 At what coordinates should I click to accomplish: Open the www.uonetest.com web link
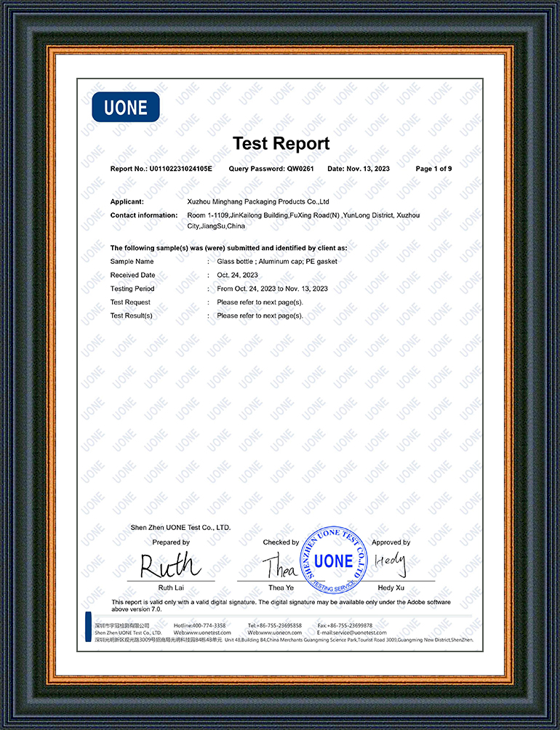[207, 633]
